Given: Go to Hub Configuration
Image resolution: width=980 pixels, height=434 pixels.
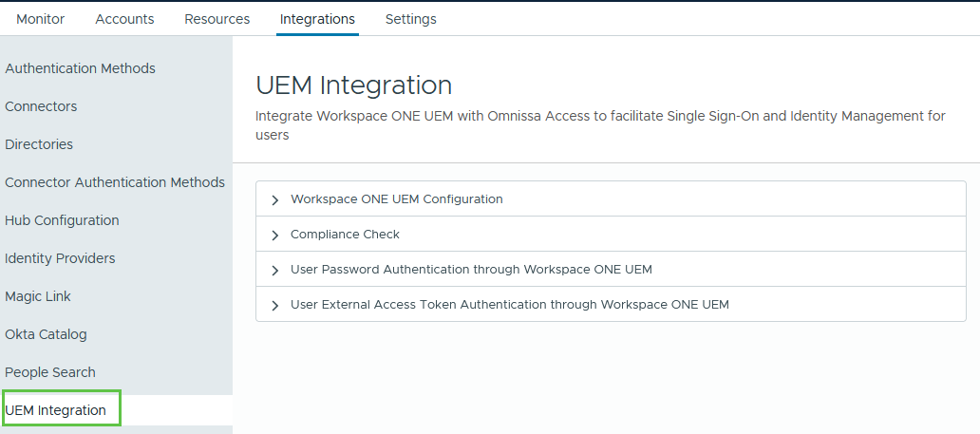Looking at the screenshot, I should [x=62, y=220].
